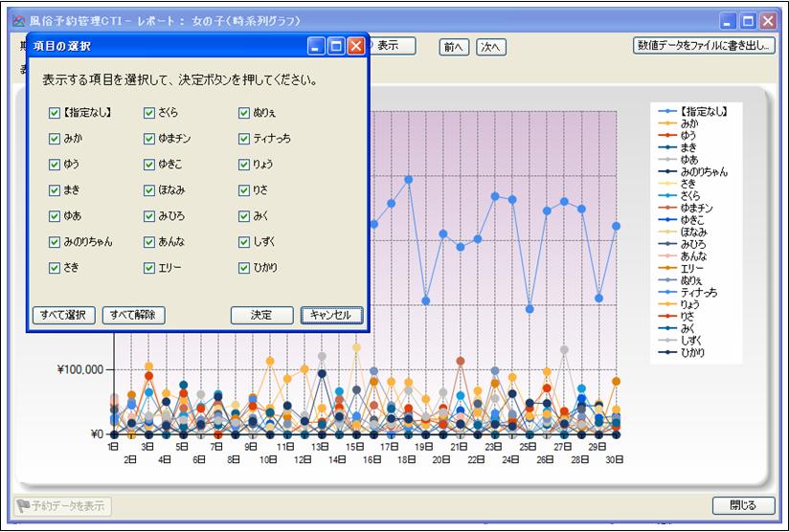The width and height of the screenshot is (789, 532).
Task: Toggle the みか checkbox
Action: [55, 139]
